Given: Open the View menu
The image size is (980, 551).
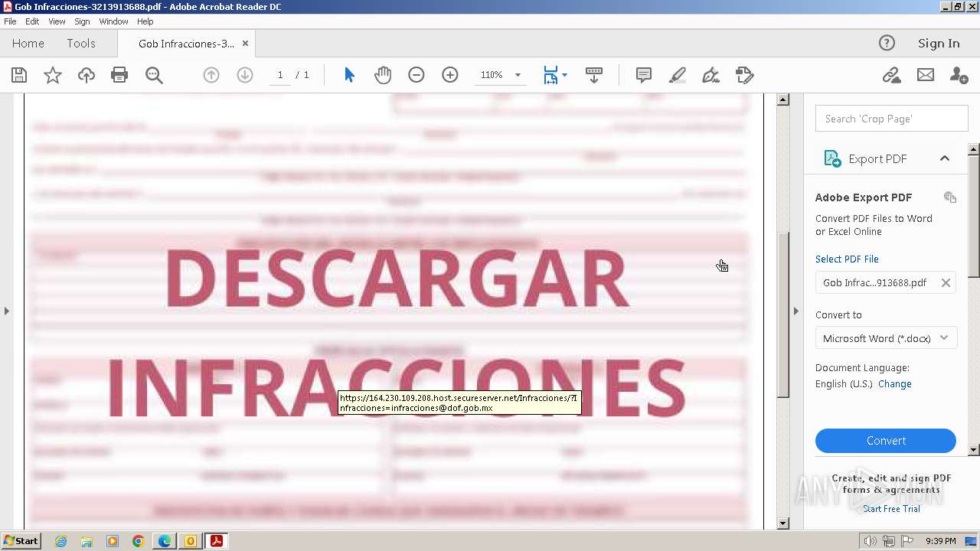Looking at the screenshot, I should [x=57, y=21].
